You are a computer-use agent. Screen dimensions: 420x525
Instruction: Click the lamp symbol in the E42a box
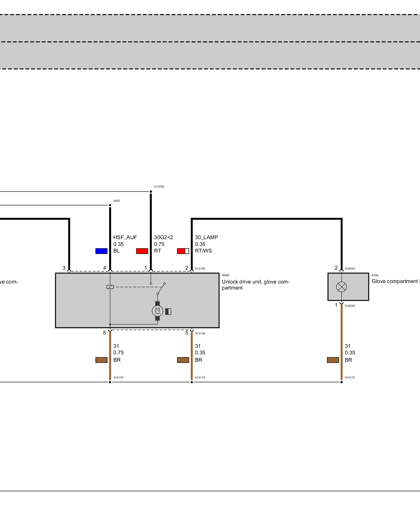[x=341, y=287]
